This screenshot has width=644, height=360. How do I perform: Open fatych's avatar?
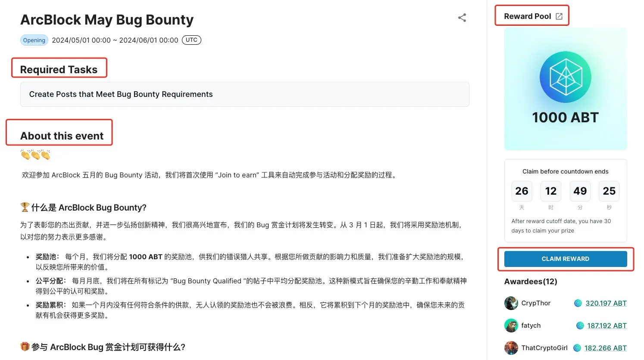point(511,326)
